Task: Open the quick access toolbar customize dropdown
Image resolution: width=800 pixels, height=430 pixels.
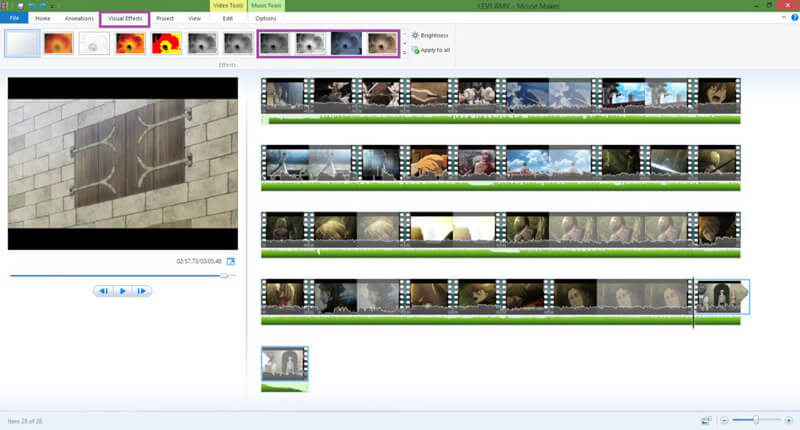Action: click(x=53, y=6)
